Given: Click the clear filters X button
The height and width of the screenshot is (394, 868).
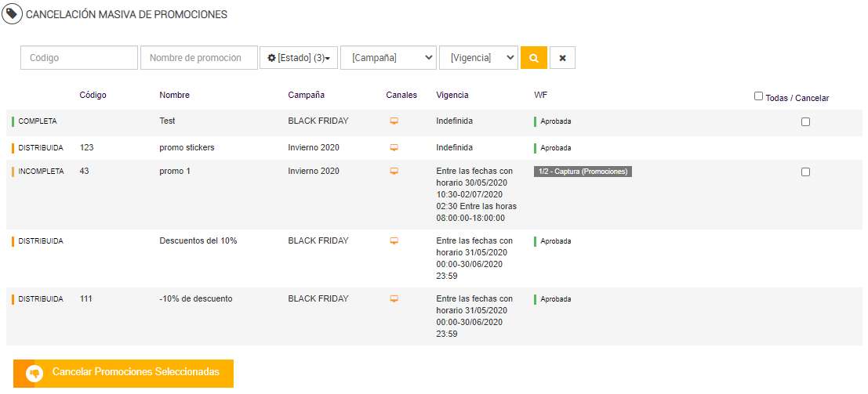Looking at the screenshot, I should (x=562, y=58).
